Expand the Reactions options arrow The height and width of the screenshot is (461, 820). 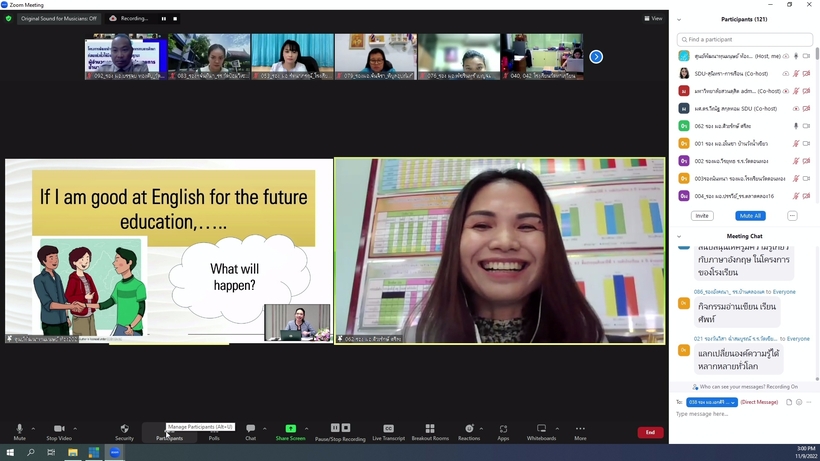click(x=481, y=429)
